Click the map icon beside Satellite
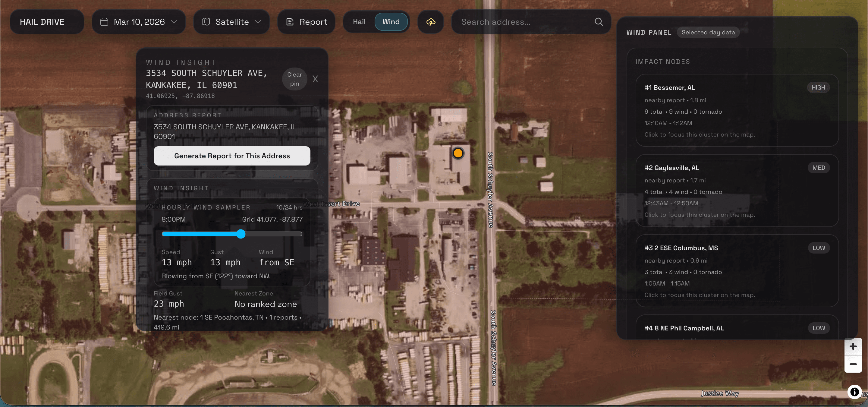Image resolution: width=868 pixels, height=407 pixels. (206, 22)
